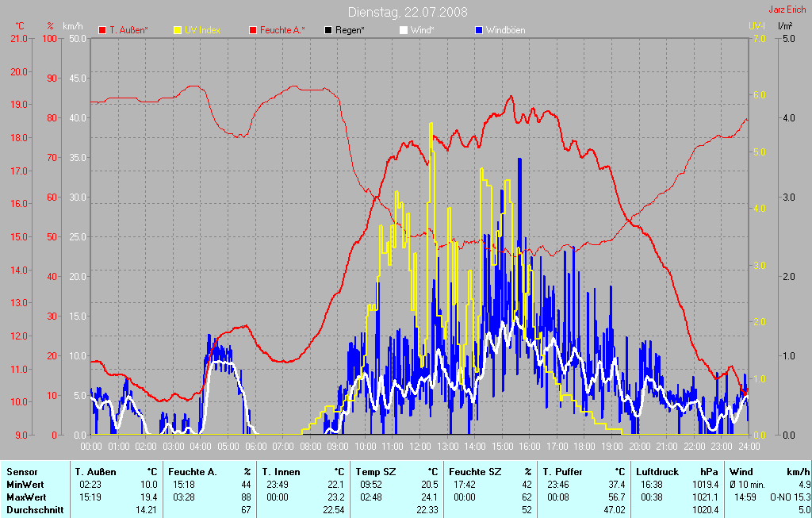This screenshot has width=812, height=518.
Task: Click the white Wind legend square
Action: click(404, 30)
